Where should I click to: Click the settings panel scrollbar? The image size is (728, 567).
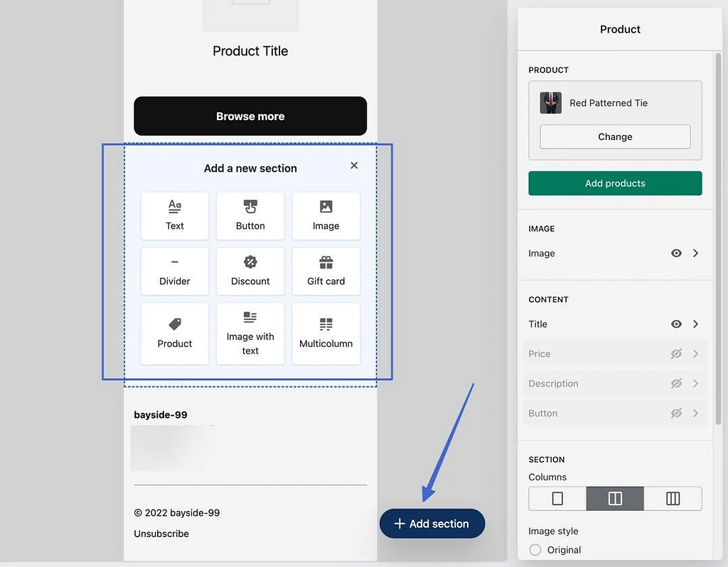pyautogui.click(x=718, y=239)
